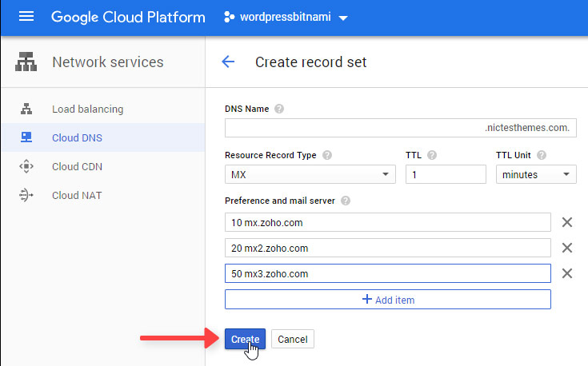588x366 pixels.
Task: Remove the 20 mx2.zoho.com entry
Action: click(x=567, y=248)
